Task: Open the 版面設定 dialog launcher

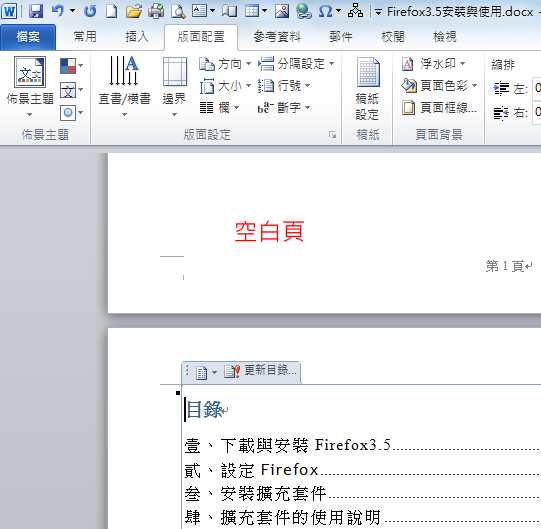Action: click(x=332, y=135)
